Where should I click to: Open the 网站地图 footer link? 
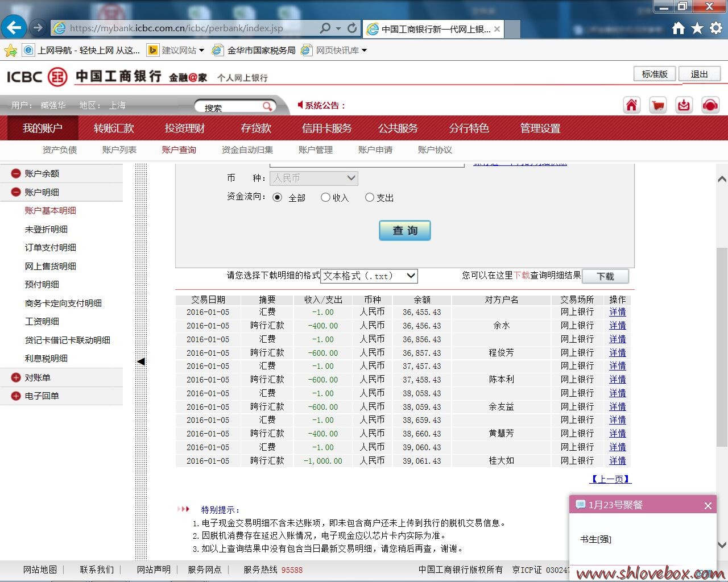click(40, 569)
